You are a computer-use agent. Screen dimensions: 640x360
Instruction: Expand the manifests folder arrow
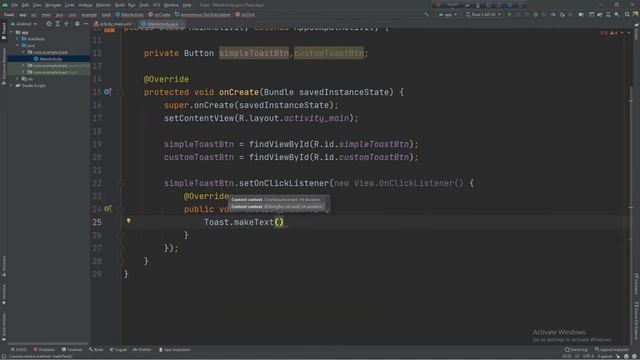coord(18,39)
